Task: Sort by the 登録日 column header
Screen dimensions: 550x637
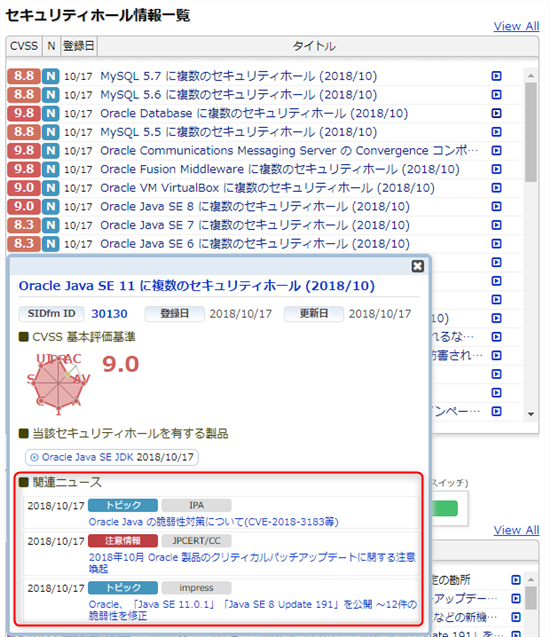Action: [79, 46]
